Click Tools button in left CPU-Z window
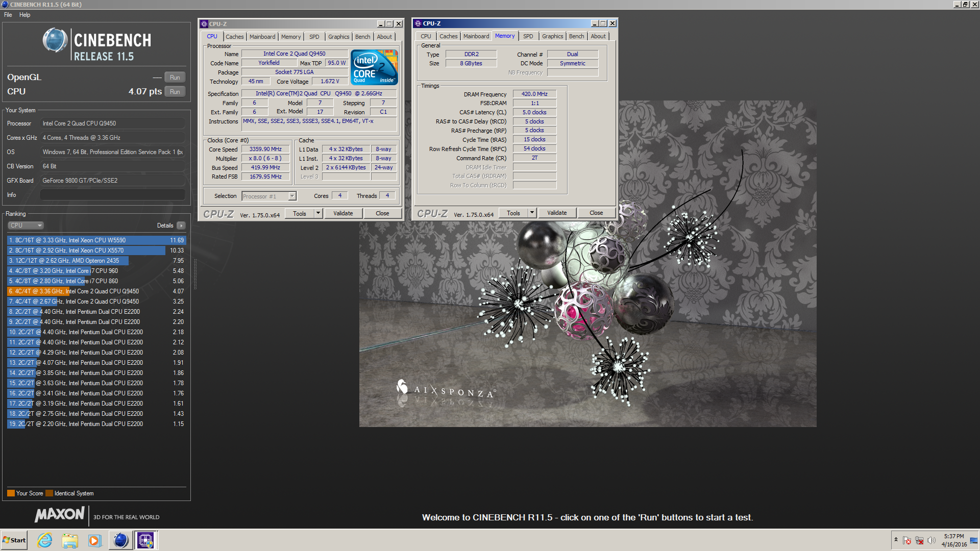 pyautogui.click(x=300, y=213)
